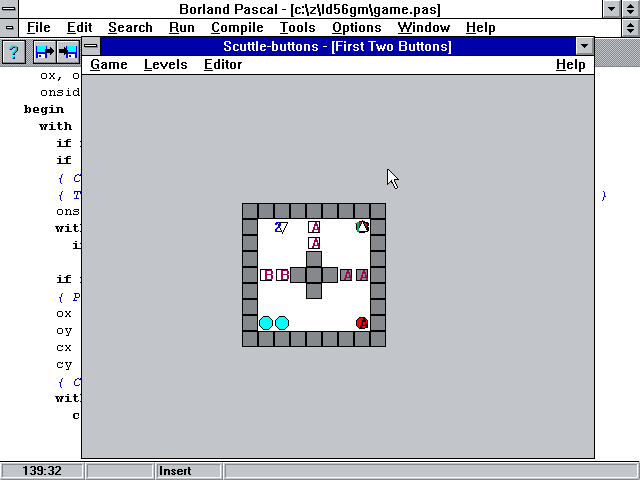Screen dimensions: 640x480
Task: Open the Editor menu in Scuttle-buttons
Action: [x=223, y=64]
